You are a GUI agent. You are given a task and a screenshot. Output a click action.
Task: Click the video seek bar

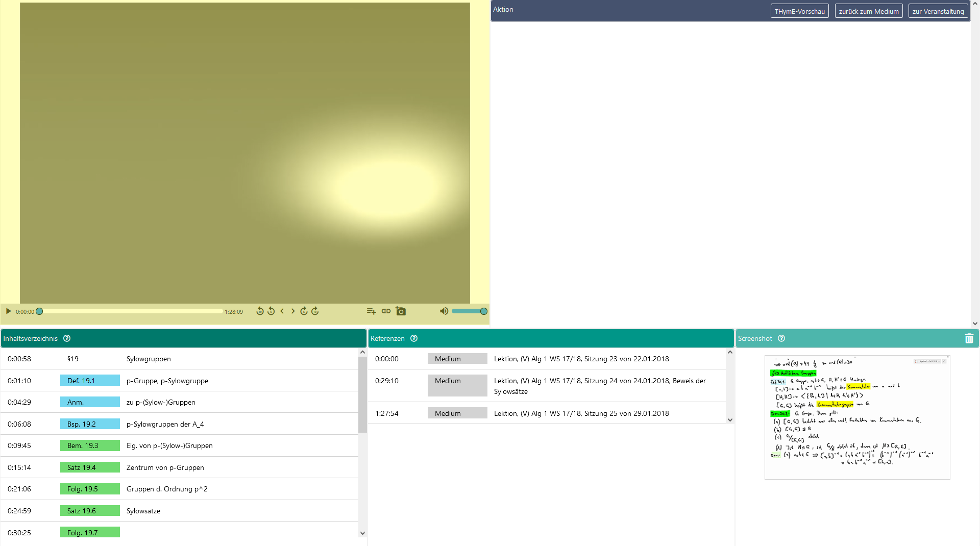coord(131,311)
